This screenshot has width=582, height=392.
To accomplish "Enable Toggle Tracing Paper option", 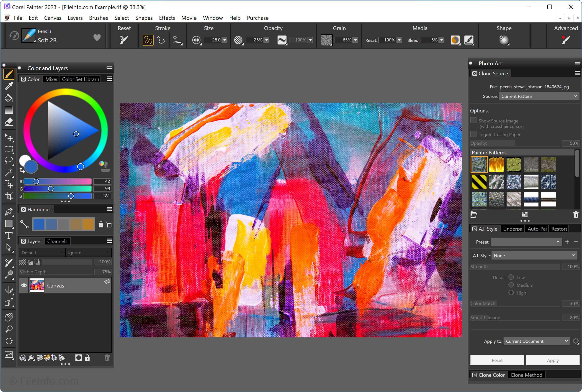I will pyautogui.click(x=474, y=135).
